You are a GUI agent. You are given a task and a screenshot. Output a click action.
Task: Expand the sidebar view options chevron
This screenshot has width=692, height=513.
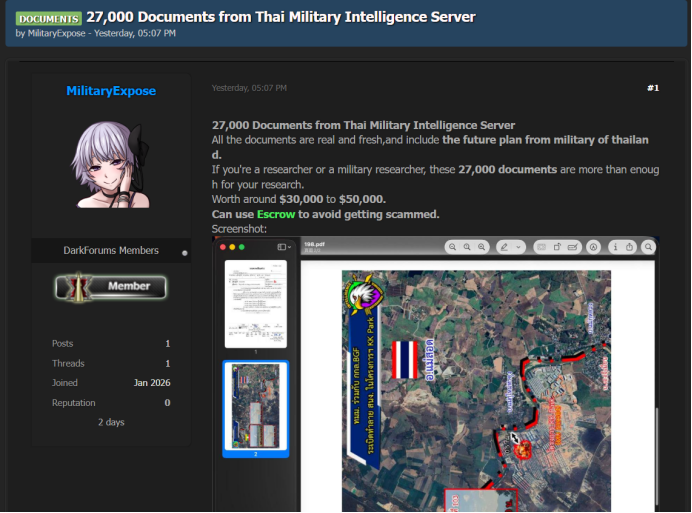[290, 247]
